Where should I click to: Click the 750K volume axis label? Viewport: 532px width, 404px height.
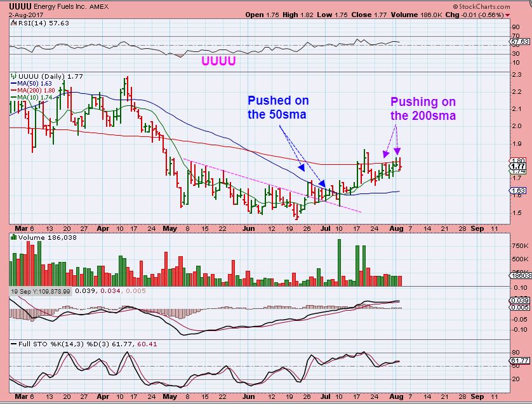pyautogui.click(x=520, y=245)
